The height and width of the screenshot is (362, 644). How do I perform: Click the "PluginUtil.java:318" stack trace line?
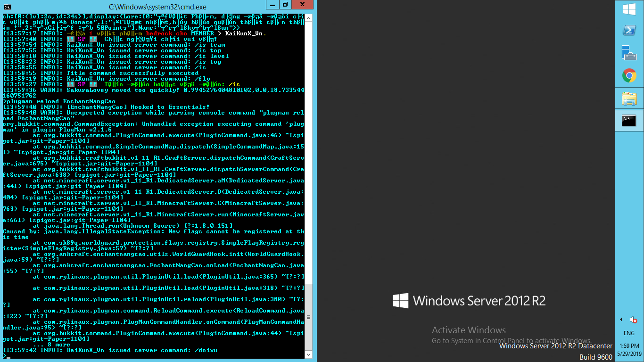(x=169, y=288)
